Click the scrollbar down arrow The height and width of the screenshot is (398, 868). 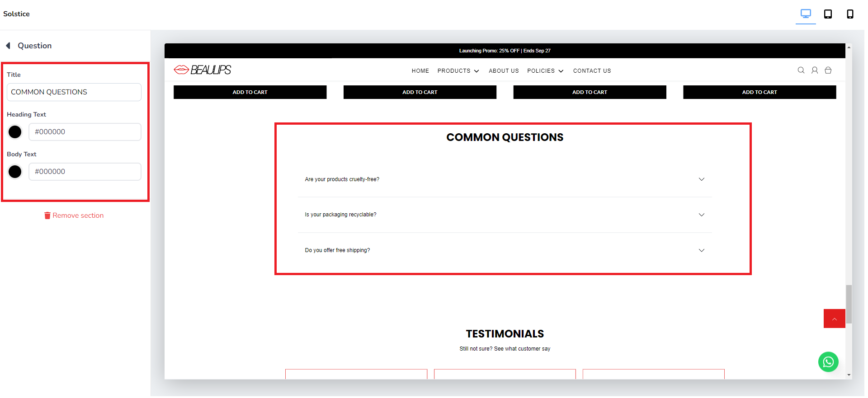849,375
